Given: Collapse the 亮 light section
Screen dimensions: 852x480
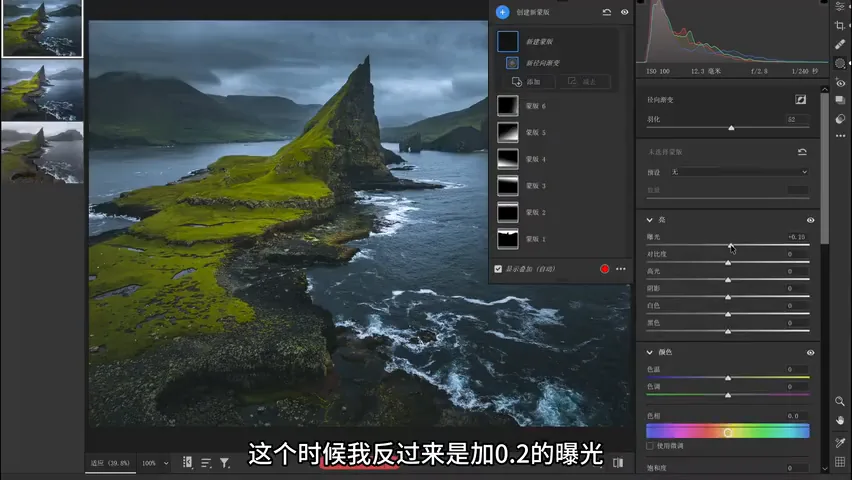Looking at the screenshot, I should [649, 220].
